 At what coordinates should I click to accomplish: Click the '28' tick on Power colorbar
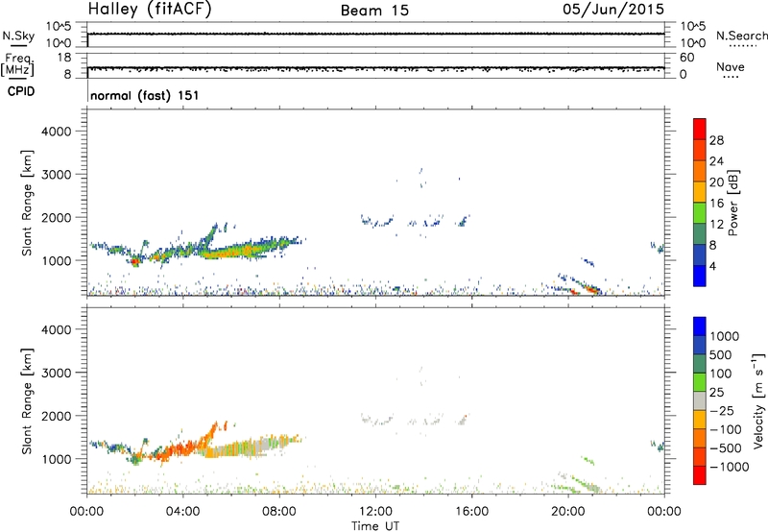[x=716, y=140]
